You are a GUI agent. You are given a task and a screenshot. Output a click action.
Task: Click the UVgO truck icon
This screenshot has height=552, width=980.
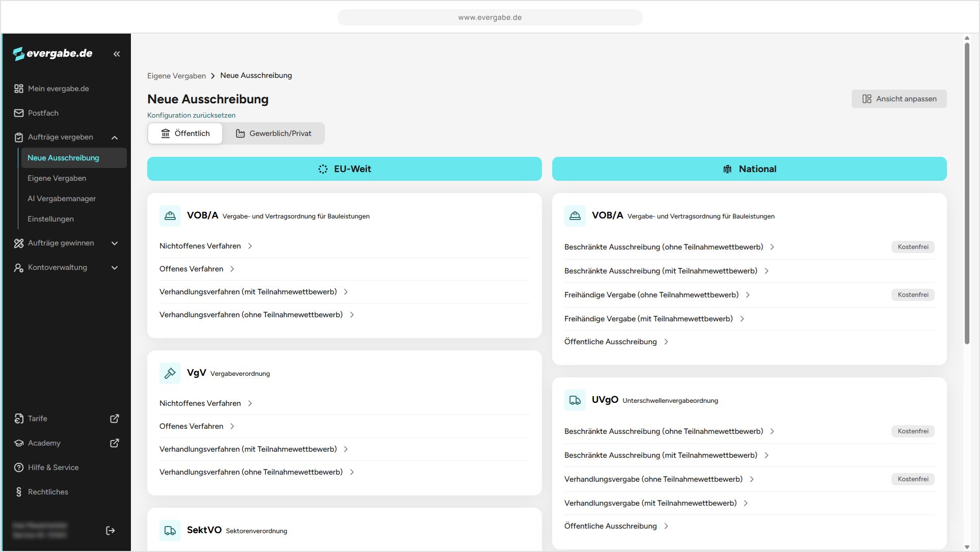tap(575, 400)
